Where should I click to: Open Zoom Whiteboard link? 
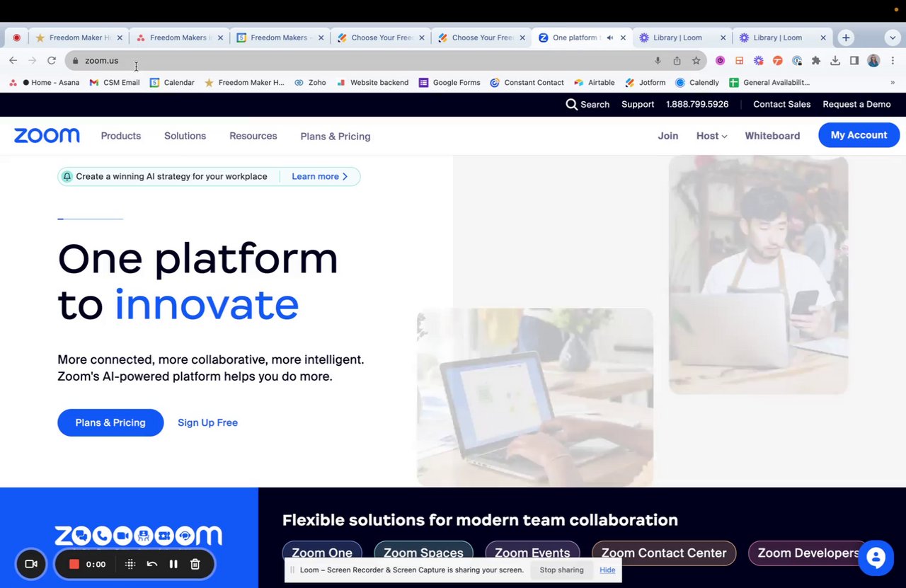click(x=772, y=136)
